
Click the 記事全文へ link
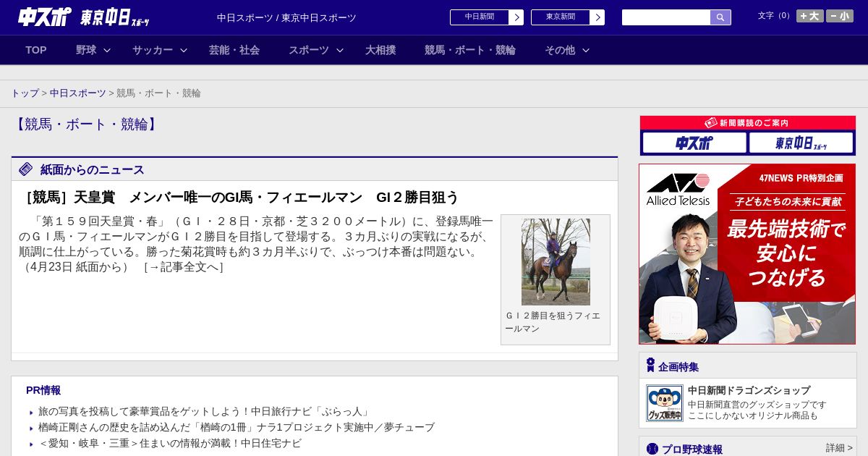(184, 267)
